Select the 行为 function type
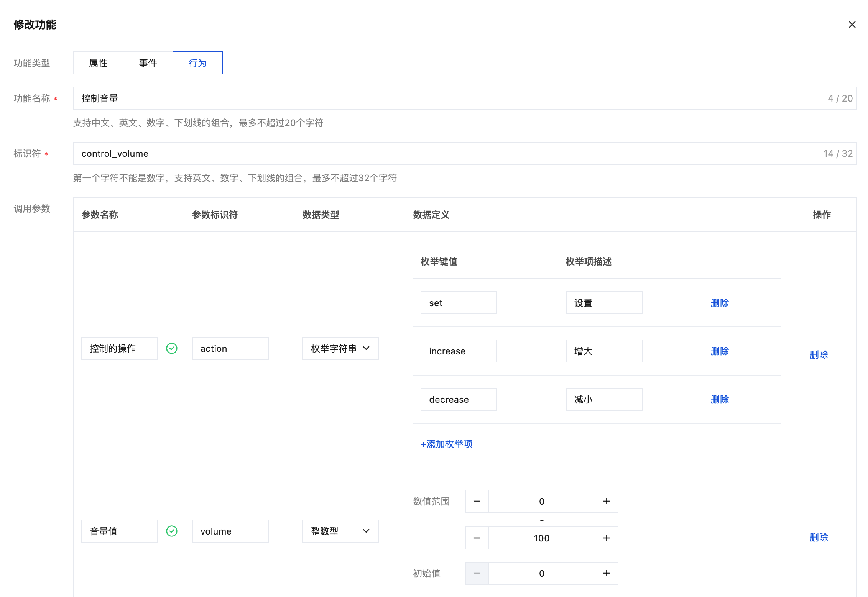The height and width of the screenshot is (597, 868). [198, 63]
